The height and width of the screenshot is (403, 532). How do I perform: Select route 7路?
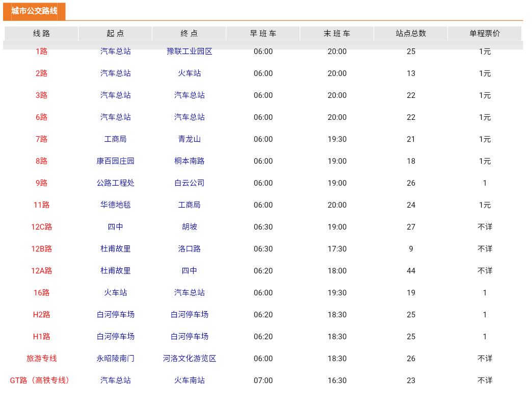coord(41,139)
